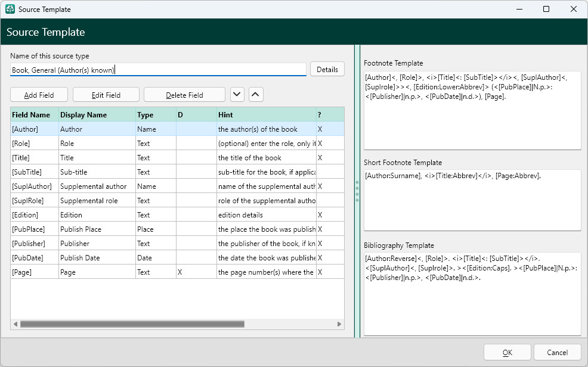
Task: Click inside the Footnote Template text box
Action: (x=472, y=110)
